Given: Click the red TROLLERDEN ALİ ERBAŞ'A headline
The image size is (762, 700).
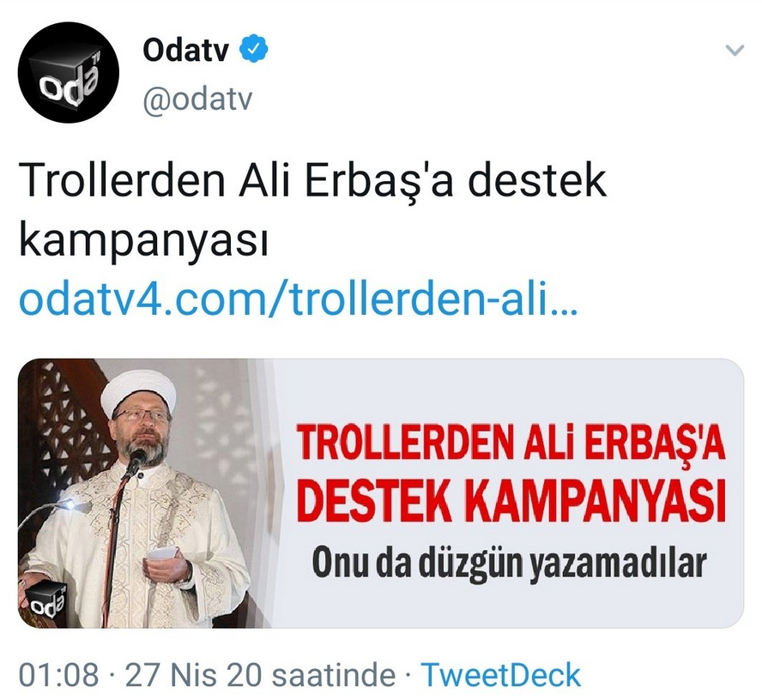Looking at the screenshot, I should [x=511, y=443].
